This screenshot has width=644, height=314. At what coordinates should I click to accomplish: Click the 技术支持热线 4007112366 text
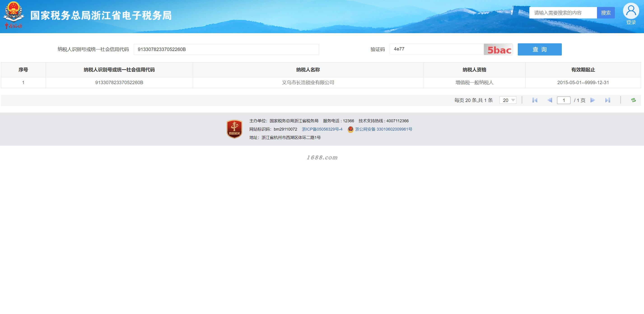(x=383, y=121)
